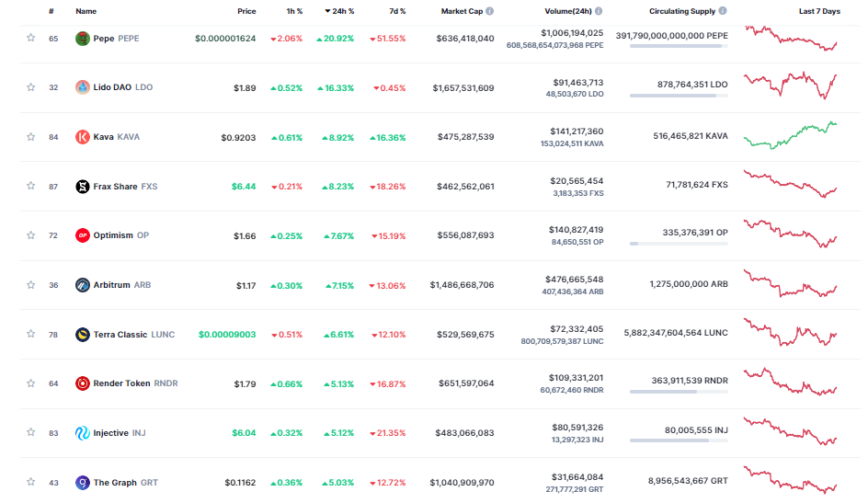This screenshot has height=503, width=868.
Task: Click The Graph coin logo icon
Action: 83,483
